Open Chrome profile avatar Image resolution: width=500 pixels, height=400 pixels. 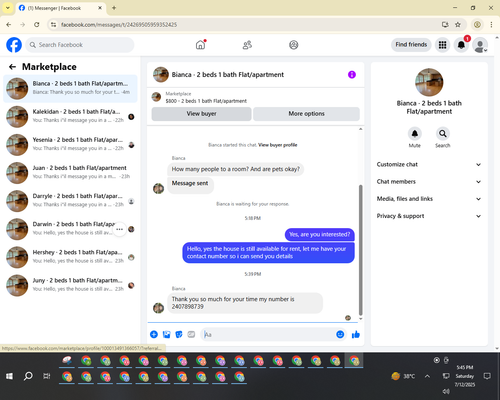477,25
